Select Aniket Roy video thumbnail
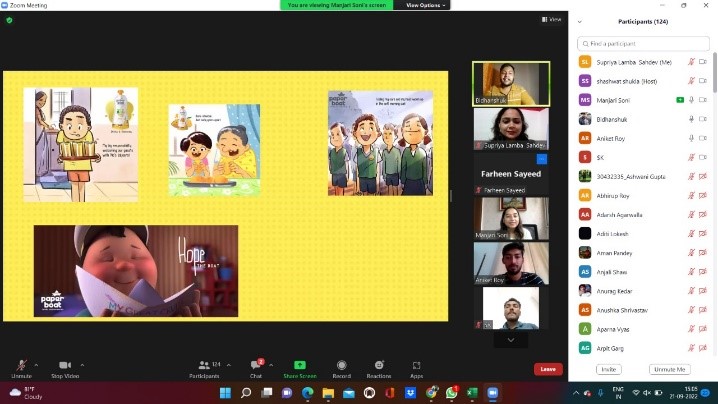 pos(511,263)
